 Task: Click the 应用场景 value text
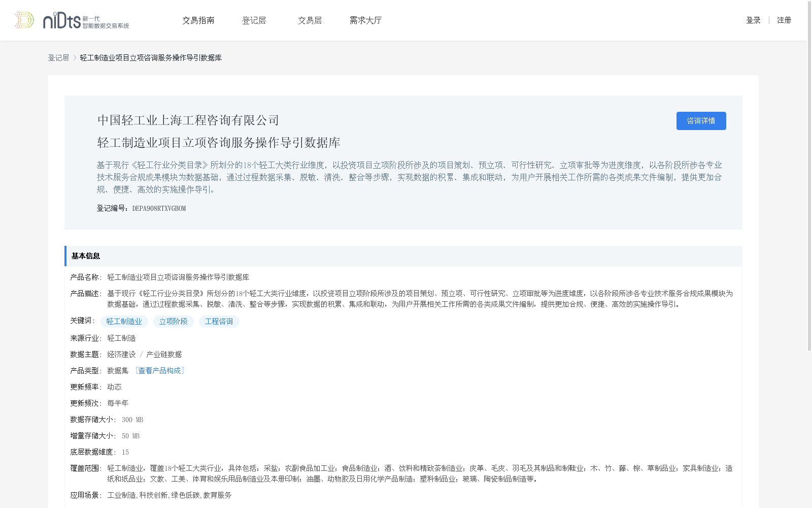click(x=170, y=495)
